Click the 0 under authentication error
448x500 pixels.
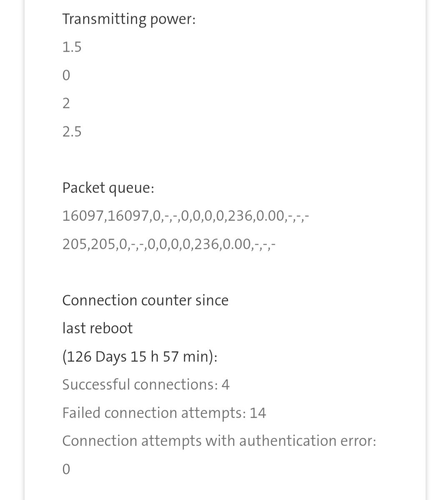[x=66, y=469]
